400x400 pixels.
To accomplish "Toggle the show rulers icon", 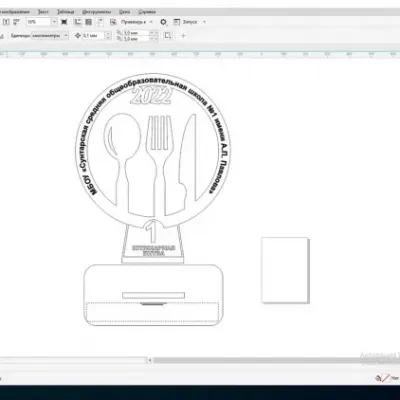I will click(78, 22).
